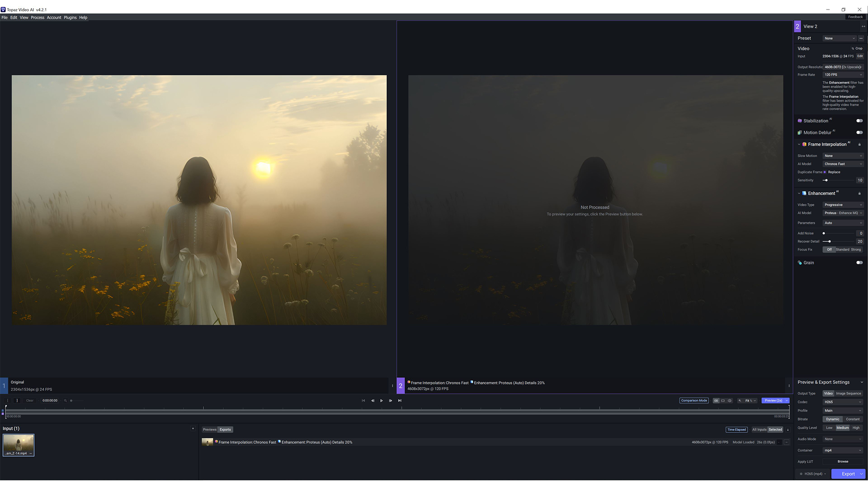Click the add input plus icon

click(193, 429)
